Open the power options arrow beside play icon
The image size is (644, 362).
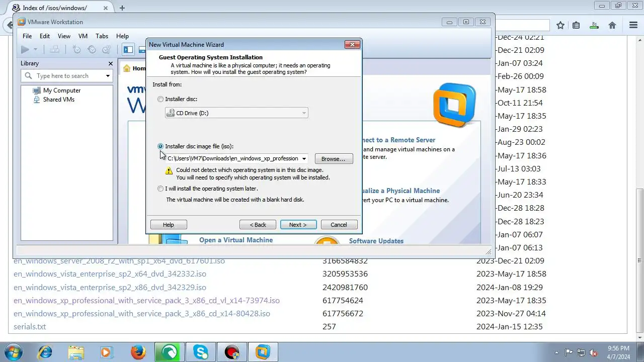(35, 49)
